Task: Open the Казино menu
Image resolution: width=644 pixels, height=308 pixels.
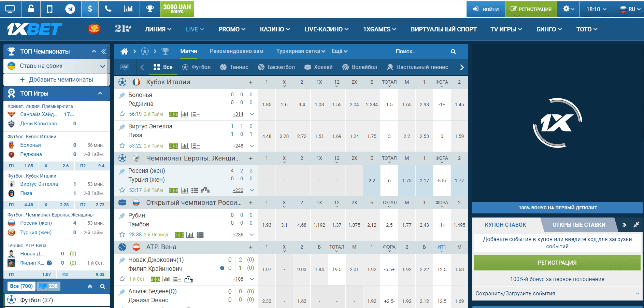Action: tap(275, 29)
